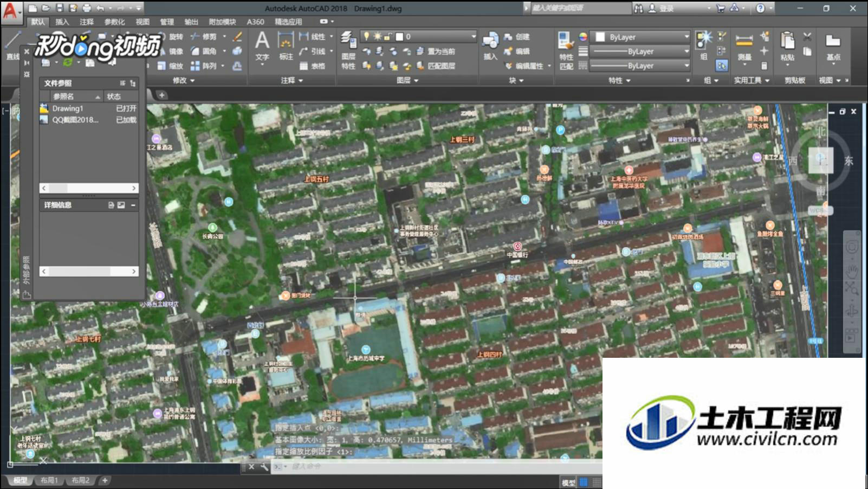Select the 圆角 (Fillet) tool
Screen dimensions: 868x489
click(204, 52)
